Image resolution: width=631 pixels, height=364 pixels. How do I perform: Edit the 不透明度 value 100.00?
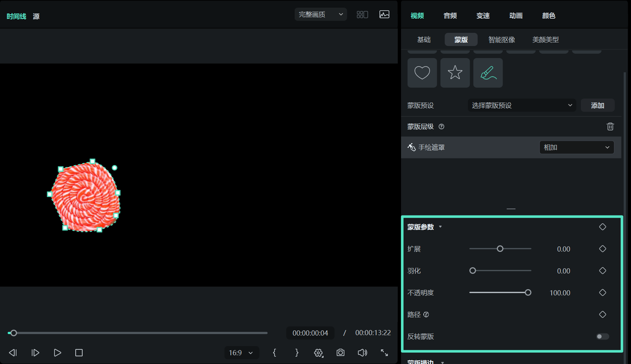560,293
